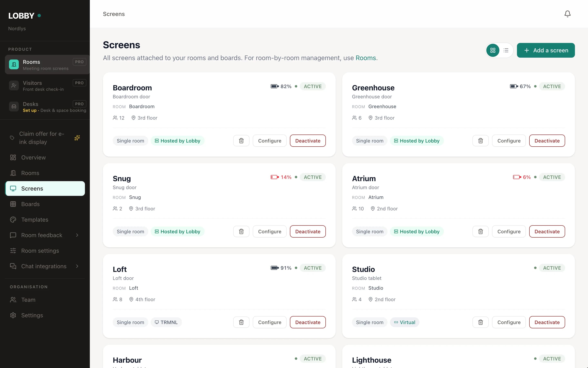Open organisation Settings
The image size is (588, 368).
(45, 315)
